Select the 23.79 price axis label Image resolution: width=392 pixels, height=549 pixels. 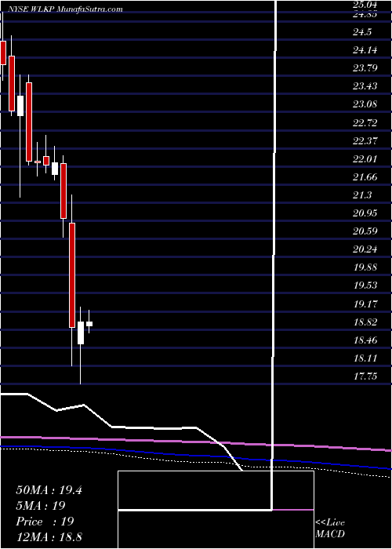tap(365, 67)
